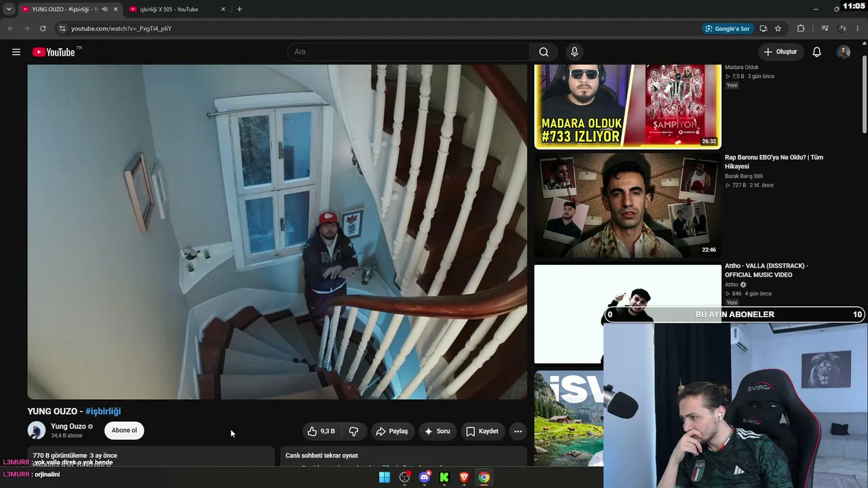The height and width of the screenshot is (488, 868).
Task: Reload the page in the browser
Action: click(x=43, y=28)
